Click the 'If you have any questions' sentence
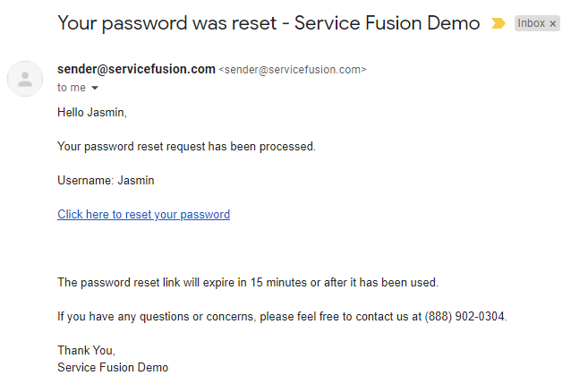Screen dimensions: 588x384 [x=282, y=316]
